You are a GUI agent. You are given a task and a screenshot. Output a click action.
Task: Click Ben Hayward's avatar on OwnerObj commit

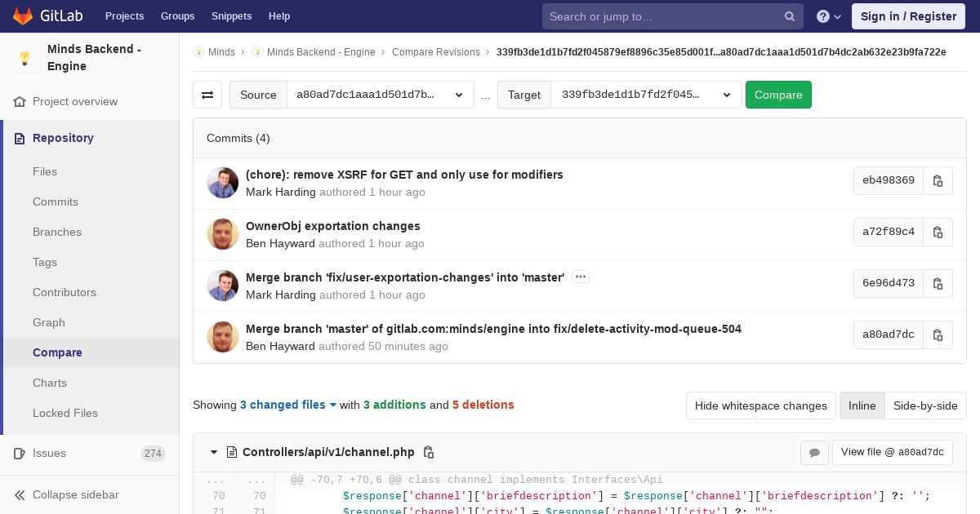(223, 234)
